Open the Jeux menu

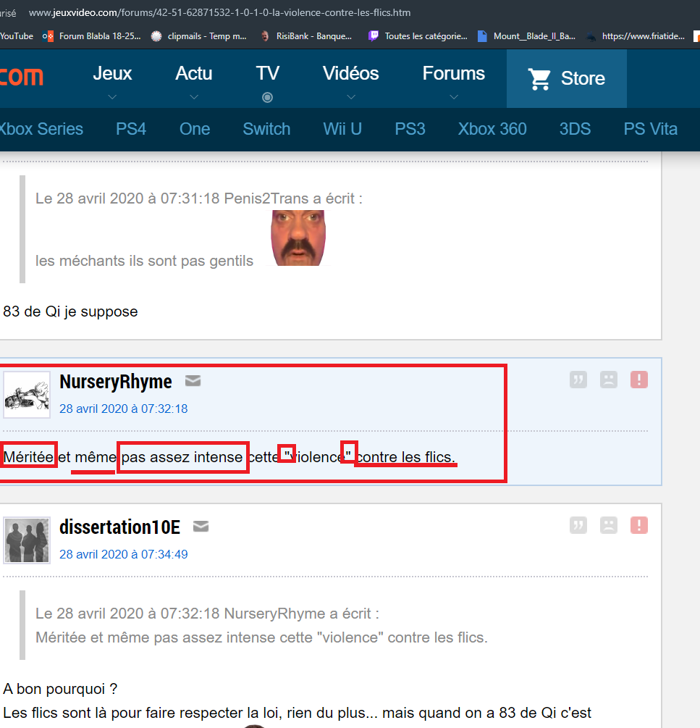(x=112, y=74)
